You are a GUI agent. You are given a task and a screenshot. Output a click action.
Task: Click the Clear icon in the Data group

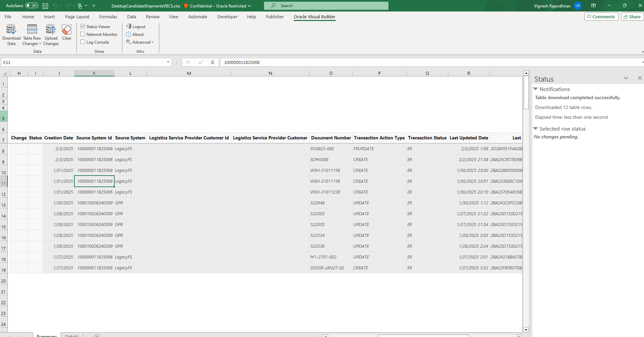point(67,32)
